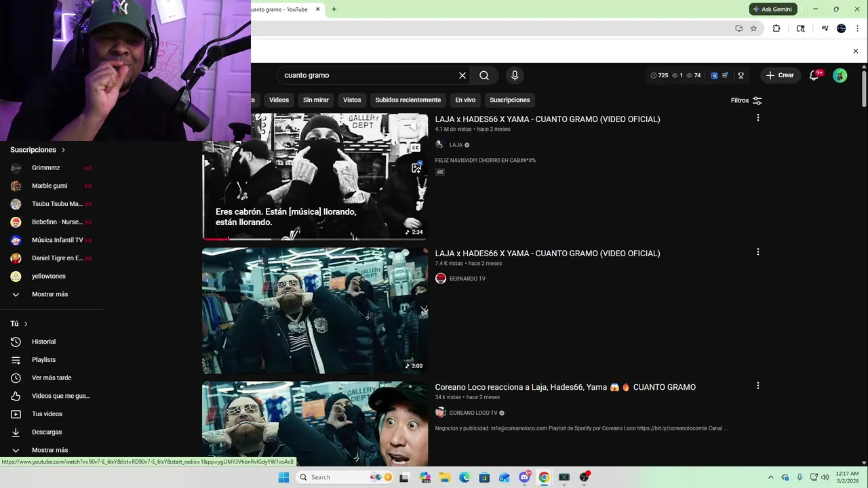Open Filtros search filter options
The height and width of the screenshot is (488, 868).
pos(747,100)
